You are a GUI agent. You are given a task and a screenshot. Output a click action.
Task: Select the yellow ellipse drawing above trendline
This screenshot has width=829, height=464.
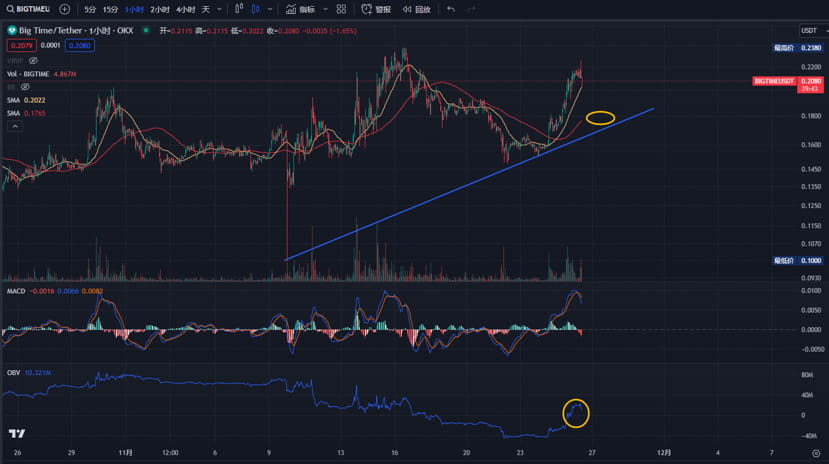click(x=600, y=118)
